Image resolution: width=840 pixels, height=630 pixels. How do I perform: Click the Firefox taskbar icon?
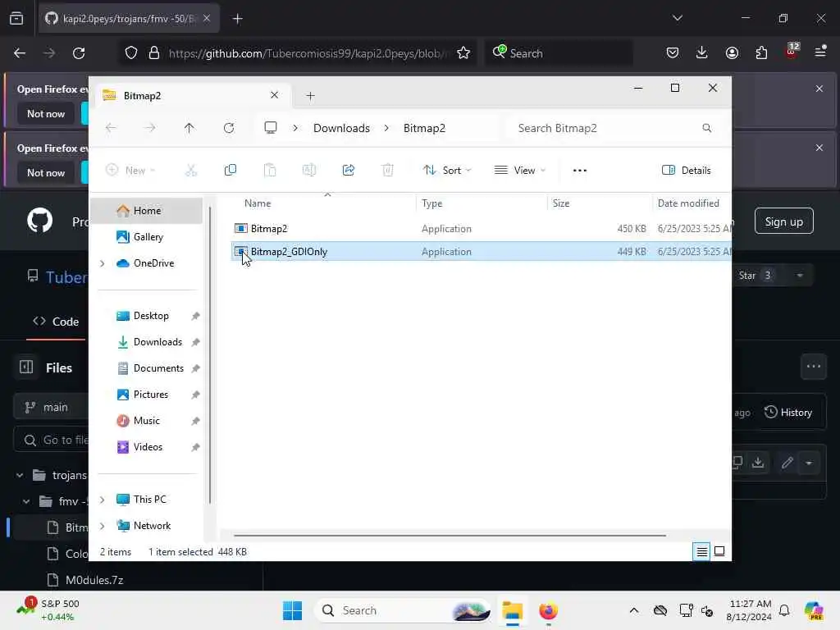pyautogui.click(x=548, y=610)
